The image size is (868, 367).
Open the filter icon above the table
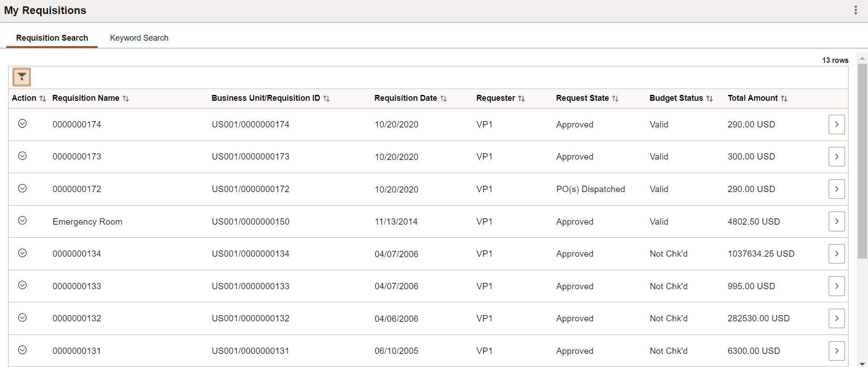(x=22, y=77)
